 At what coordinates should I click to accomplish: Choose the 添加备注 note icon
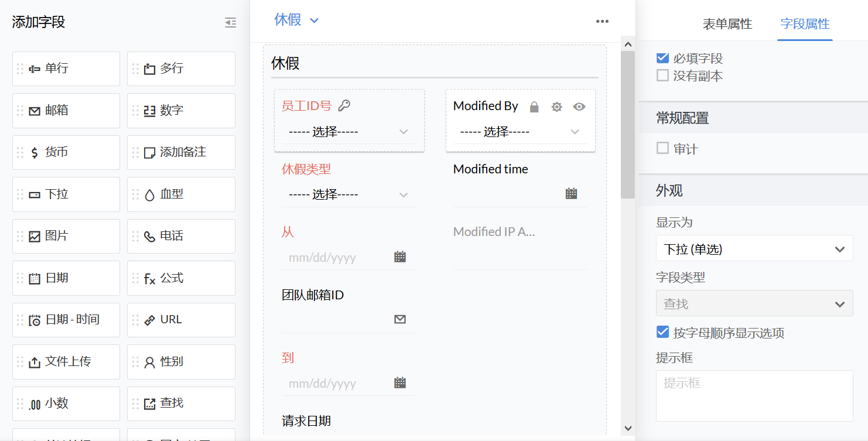[149, 153]
